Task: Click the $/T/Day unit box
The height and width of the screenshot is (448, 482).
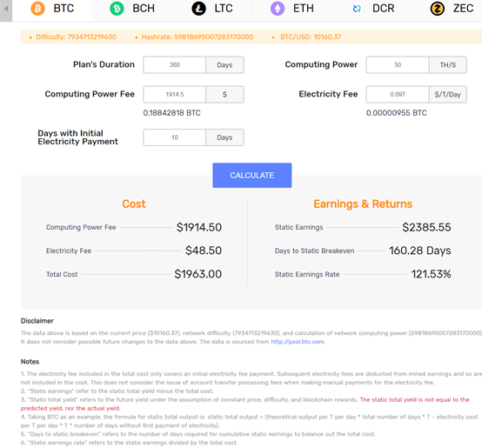Action: click(448, 94)
